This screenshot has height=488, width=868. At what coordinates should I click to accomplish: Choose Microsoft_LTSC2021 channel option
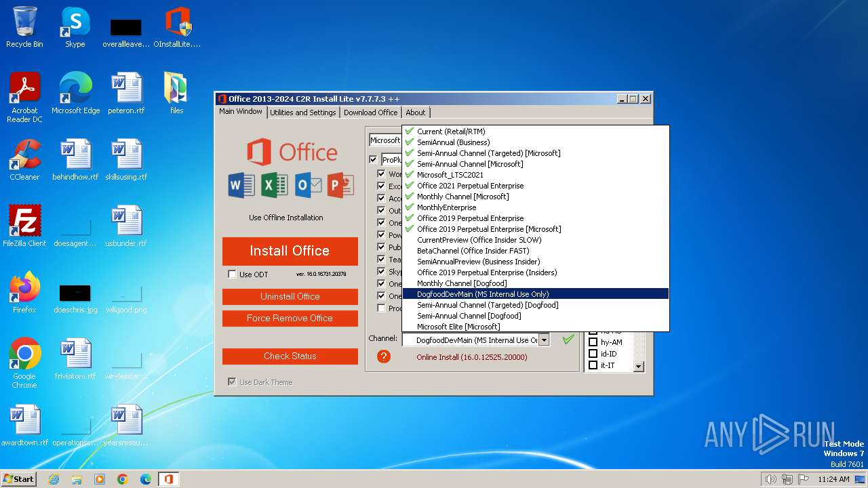coord(535,175)
